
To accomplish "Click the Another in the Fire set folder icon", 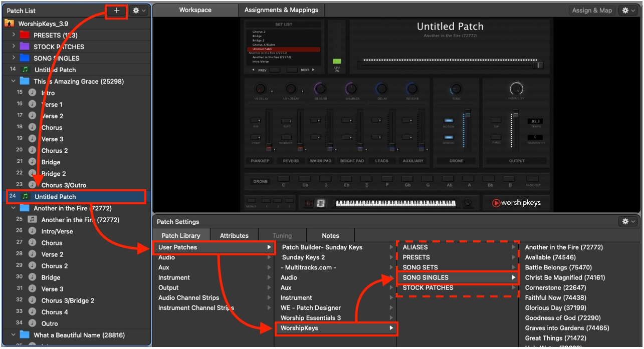I will pos(25,208).
